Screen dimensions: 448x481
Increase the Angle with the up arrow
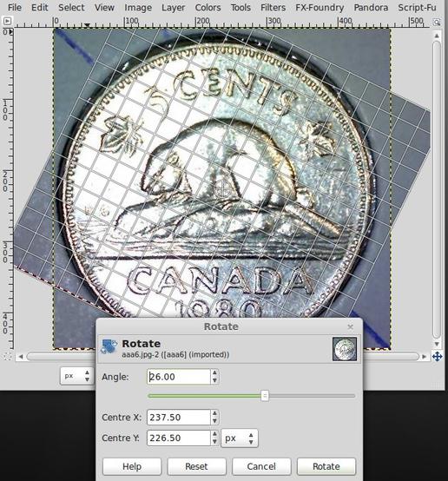[214, 372]
